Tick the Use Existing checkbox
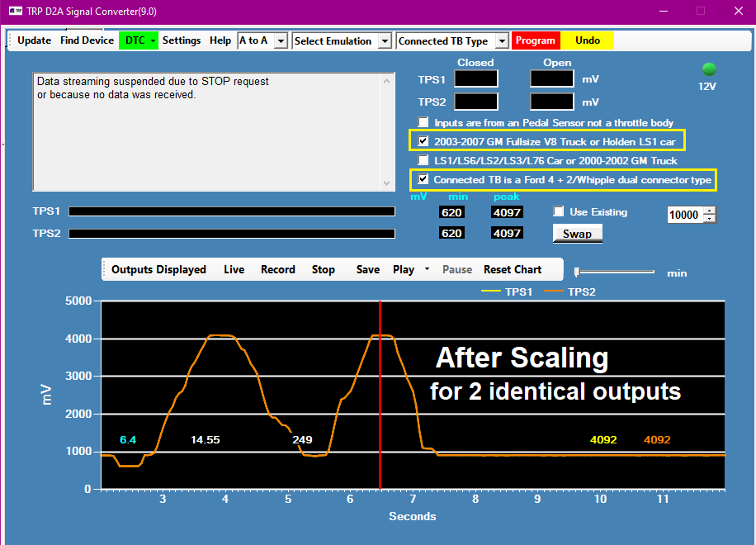Viewport: 756px width, 545px height. [558, 211]
